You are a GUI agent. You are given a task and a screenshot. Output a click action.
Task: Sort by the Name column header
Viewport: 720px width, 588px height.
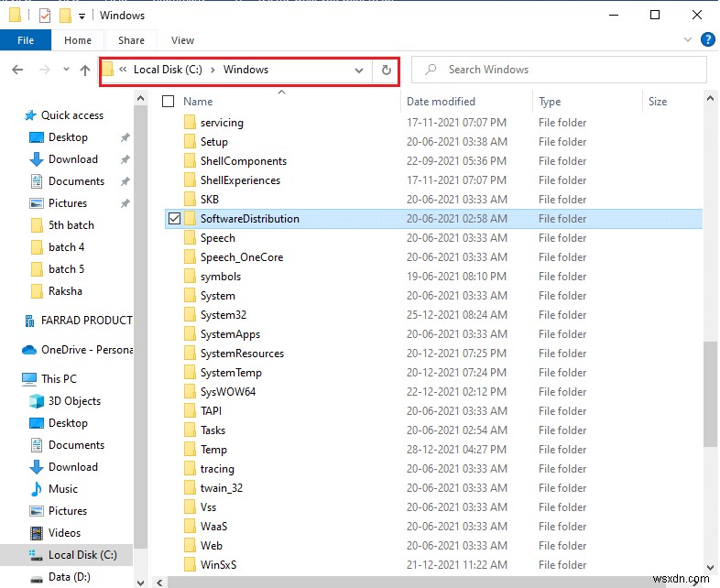point(198,102)
